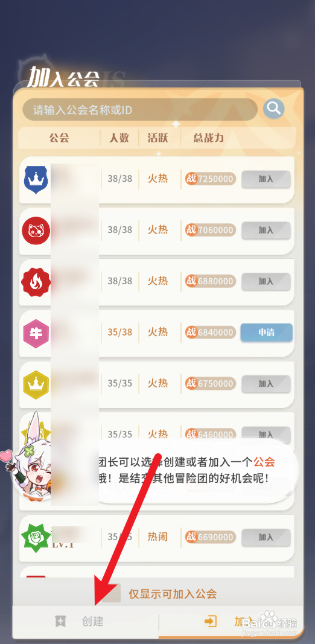Screen dimensions: 315x644
Task: Click 加入 button for 7060000 guild
Action: pos(266,231)
